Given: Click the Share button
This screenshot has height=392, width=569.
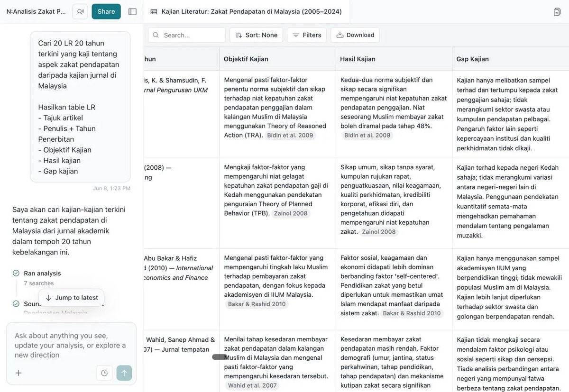Looking at the screenshot, I should tap(106, 12).
